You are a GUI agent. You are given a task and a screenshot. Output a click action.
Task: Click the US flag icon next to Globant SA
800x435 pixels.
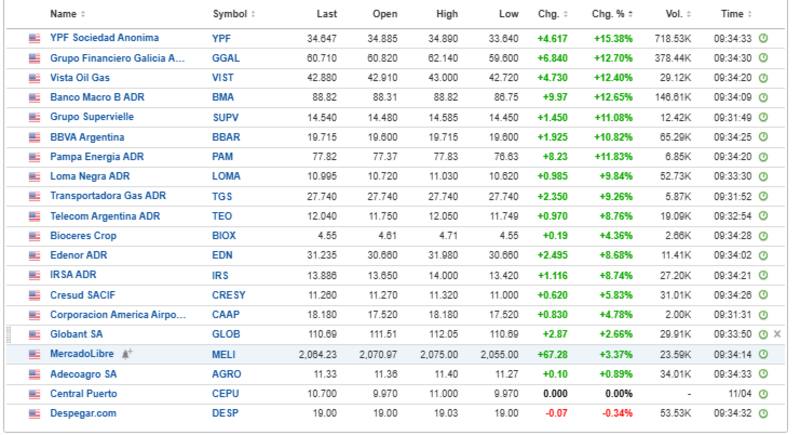(x=35, y=334)
